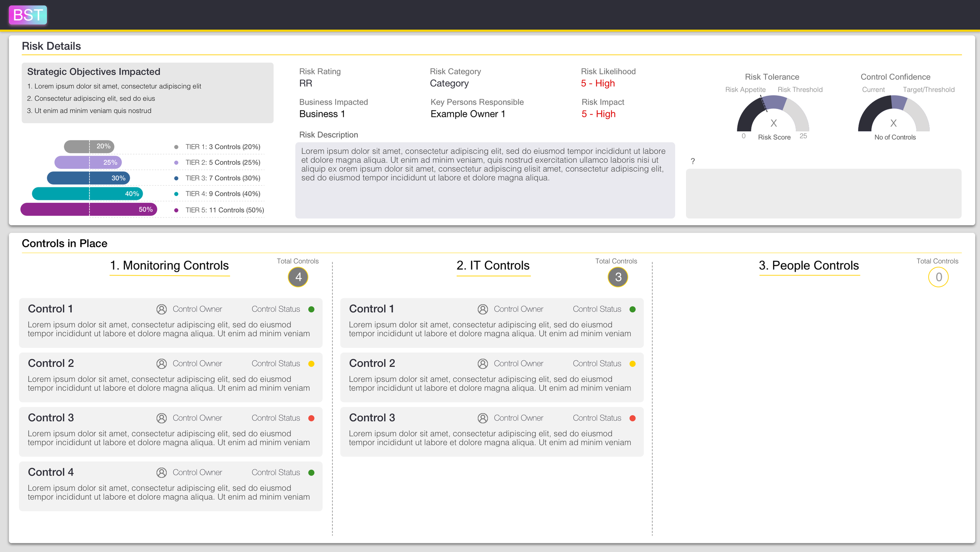Viewport: 980px width, 552px height.
Task: Open Example Owner 1 profile
Action: click(468, 114)
